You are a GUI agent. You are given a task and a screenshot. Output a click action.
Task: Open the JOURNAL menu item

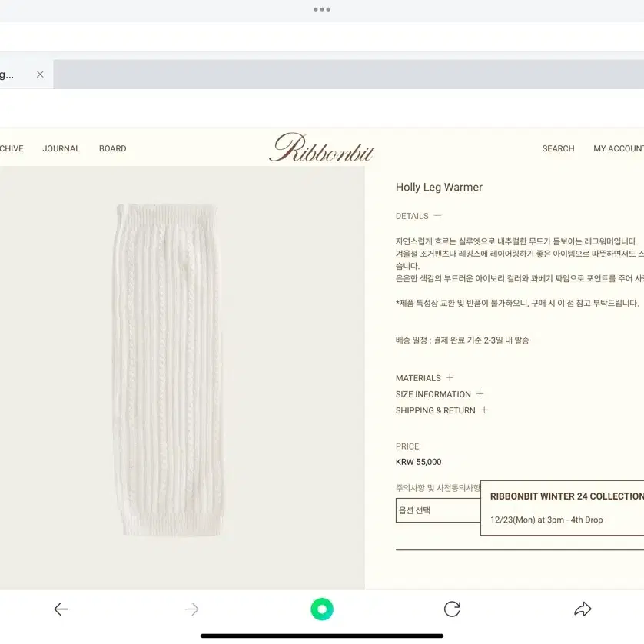(61, 148)
